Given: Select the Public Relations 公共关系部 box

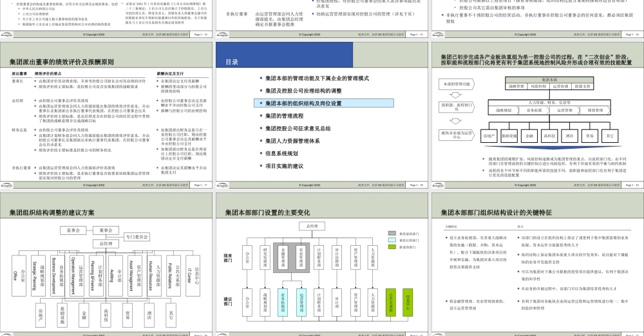Looking at the screenshot, I should point(173,275).
